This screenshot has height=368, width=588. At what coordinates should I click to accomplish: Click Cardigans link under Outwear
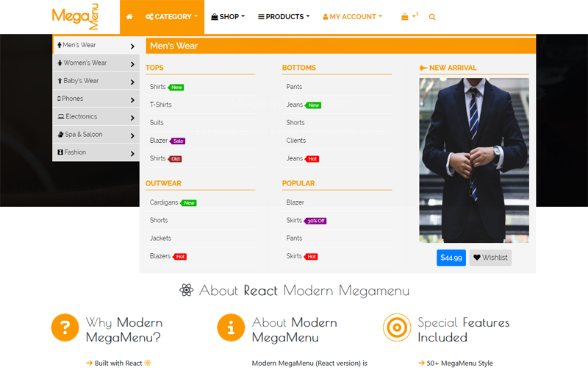pos(164,202)
